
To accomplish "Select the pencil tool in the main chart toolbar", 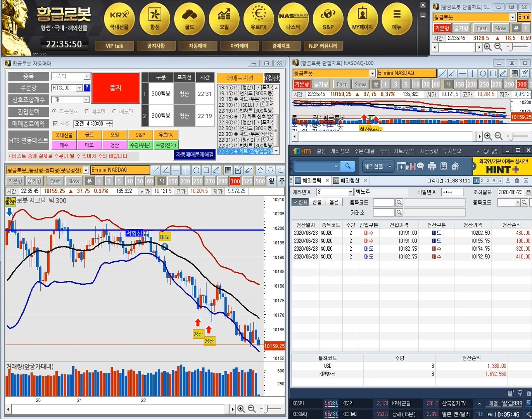I will [x=216, y=170].
